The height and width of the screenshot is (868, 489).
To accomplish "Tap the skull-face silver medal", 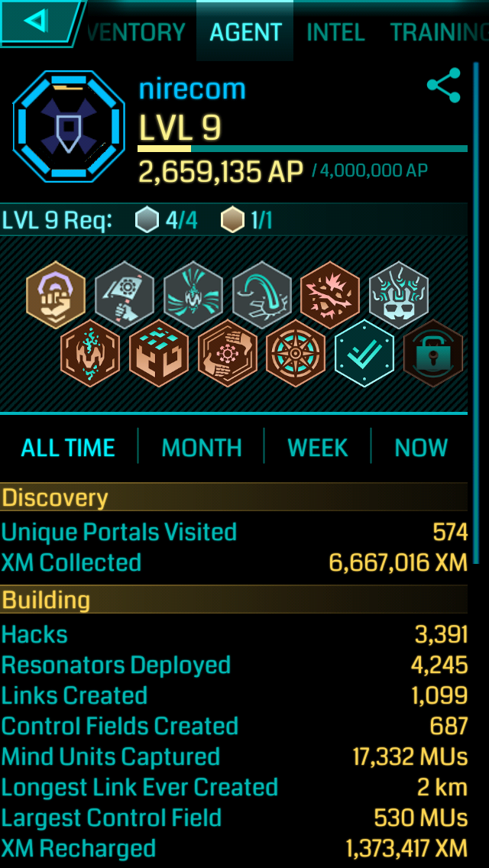I will [x=399, y=294].
